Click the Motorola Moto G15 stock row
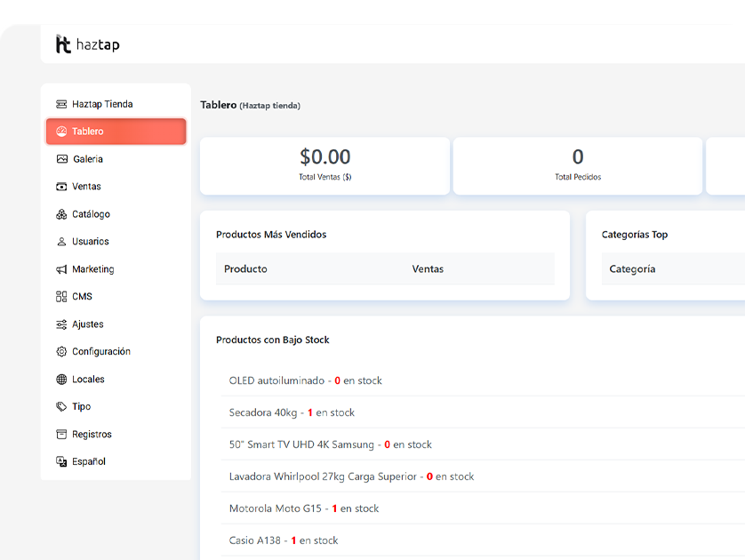The image size is (745, 560). (303, 508)
